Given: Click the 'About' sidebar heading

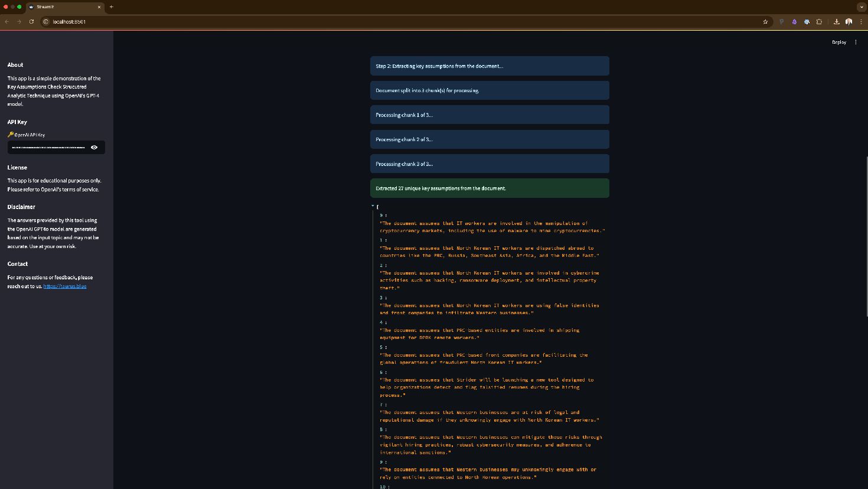Looking at the screenshot, I should [x=15, y=65].
